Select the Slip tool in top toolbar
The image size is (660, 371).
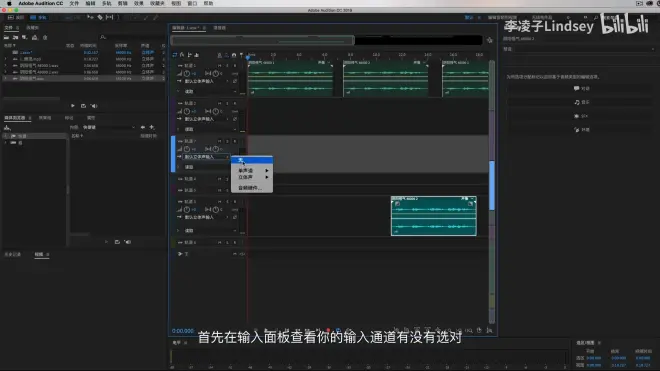[109, 18]
